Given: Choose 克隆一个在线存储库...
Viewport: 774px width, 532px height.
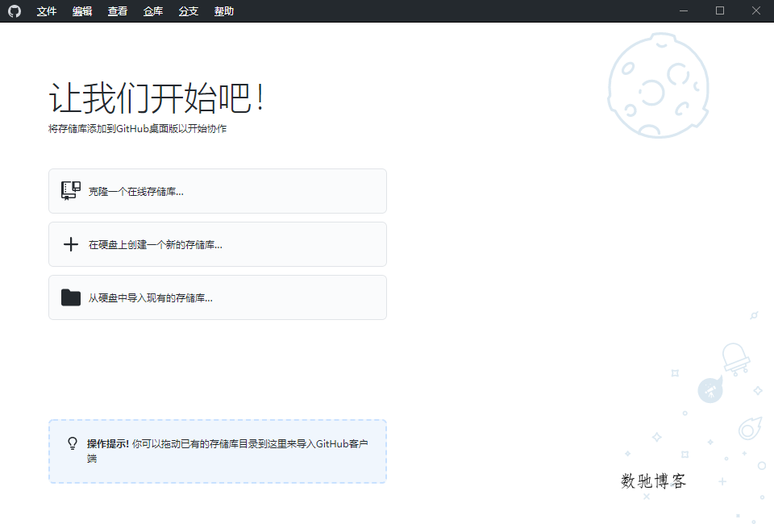Looking at the screenshot, I should coord(218,191).
